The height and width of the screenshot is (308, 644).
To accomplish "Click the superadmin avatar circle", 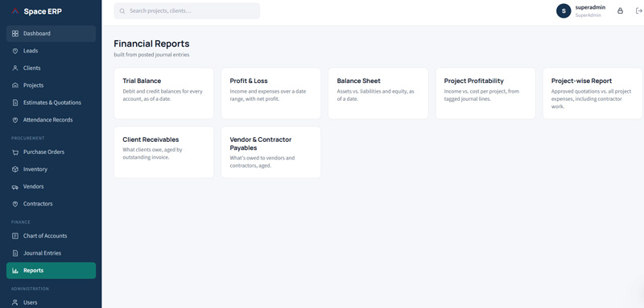I will pyautogui.click(x=563, y=11).
